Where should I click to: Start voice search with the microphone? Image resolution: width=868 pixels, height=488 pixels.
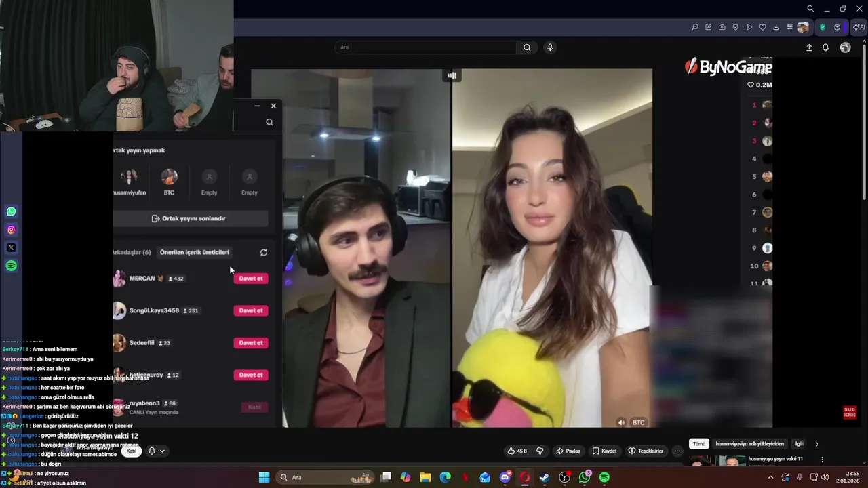coord(550,47)
